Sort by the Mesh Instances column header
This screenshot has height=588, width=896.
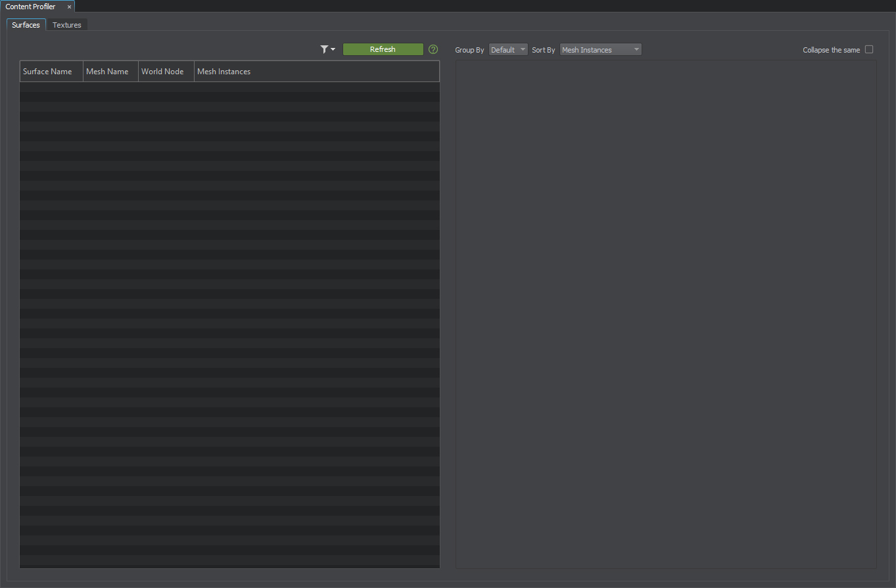coord(224,72)
